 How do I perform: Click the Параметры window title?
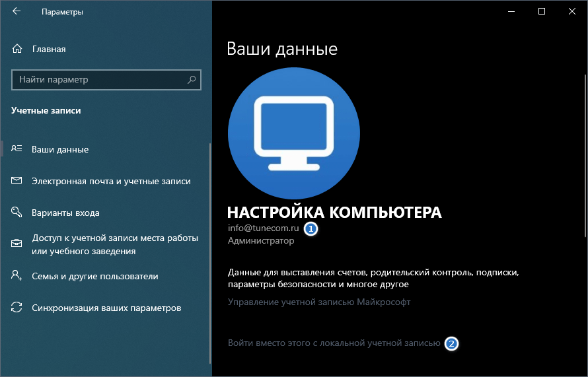click(x=62, y=12)
